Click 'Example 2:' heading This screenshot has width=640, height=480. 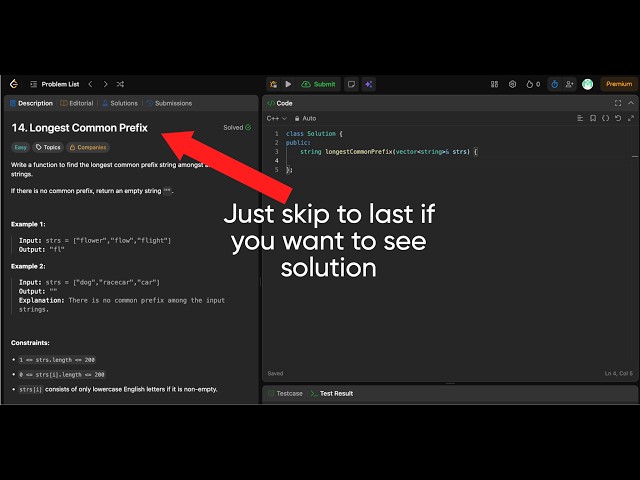coord(28,266)
